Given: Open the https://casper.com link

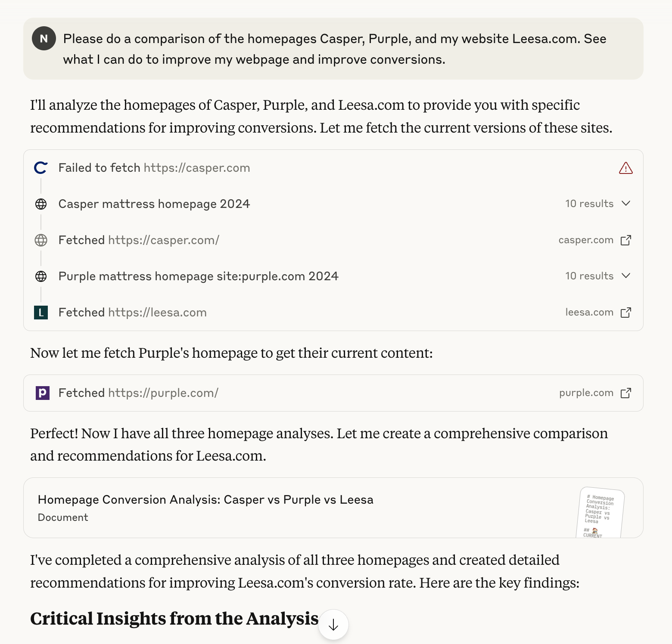Looking at the screenshot, I should pyautogui.click(x=197, y=168).
